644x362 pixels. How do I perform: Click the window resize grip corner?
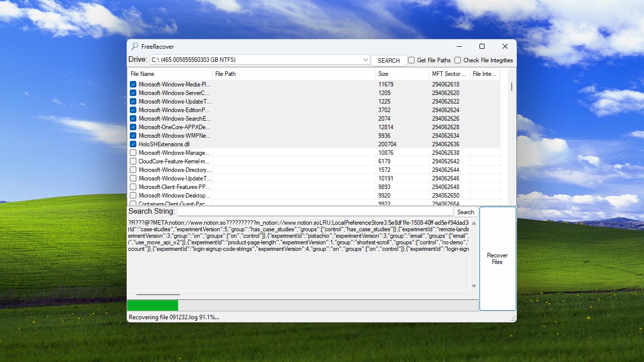tap(513, 318)
